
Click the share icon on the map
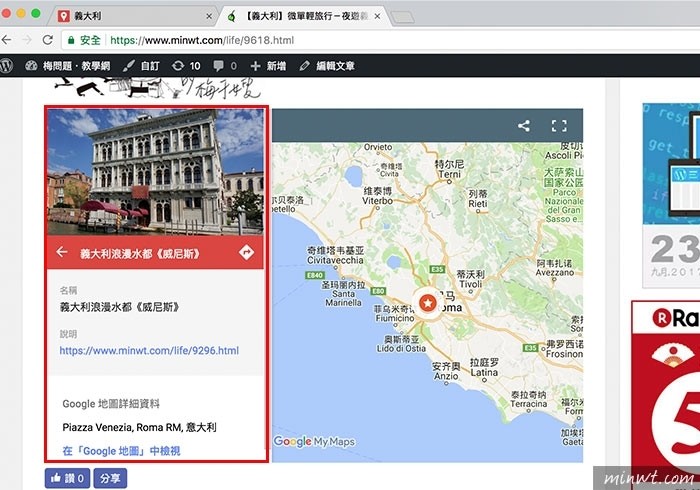point(524,126)
